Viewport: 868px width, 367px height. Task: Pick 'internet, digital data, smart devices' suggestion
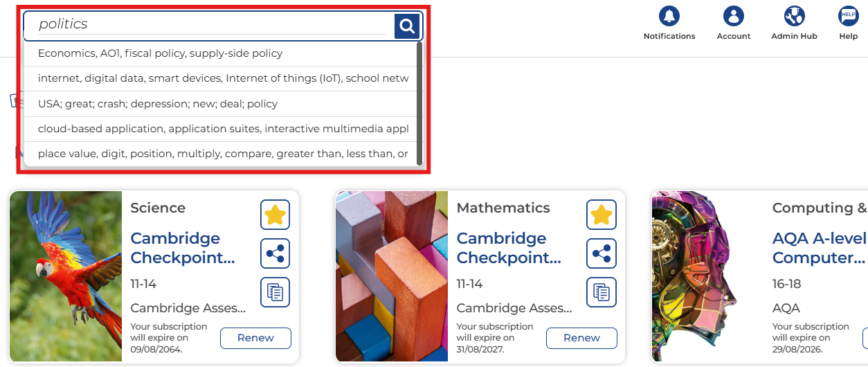coord(221,78)
